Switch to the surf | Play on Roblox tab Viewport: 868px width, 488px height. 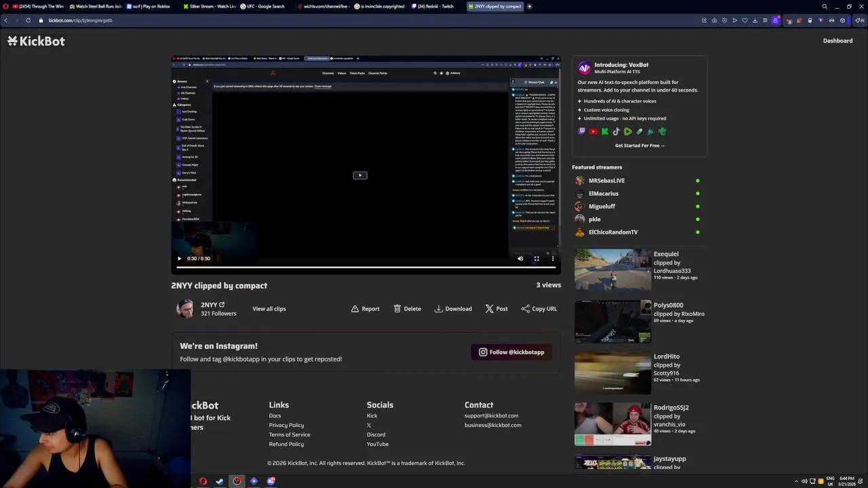click(x=152, y=6)
